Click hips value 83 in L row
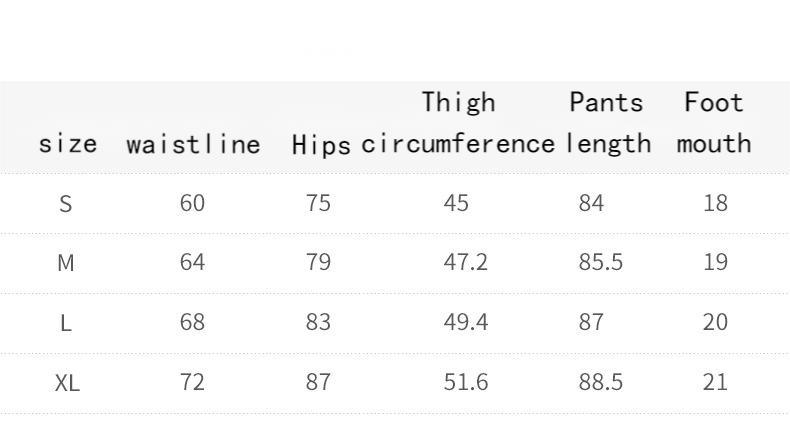The width and height of the screenshot is (790, 431). click(x=318, y=322)
